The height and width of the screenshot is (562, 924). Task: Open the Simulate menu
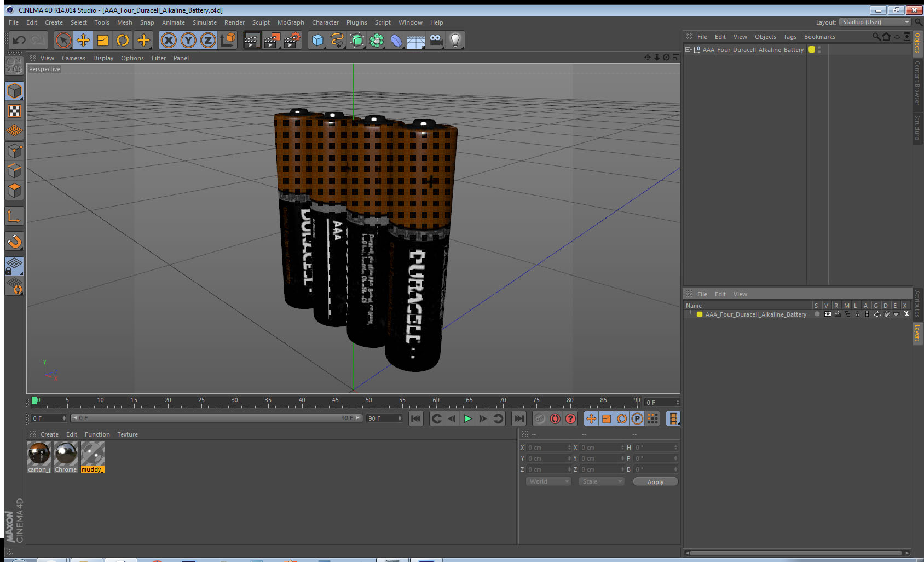(x=205, y=22)
